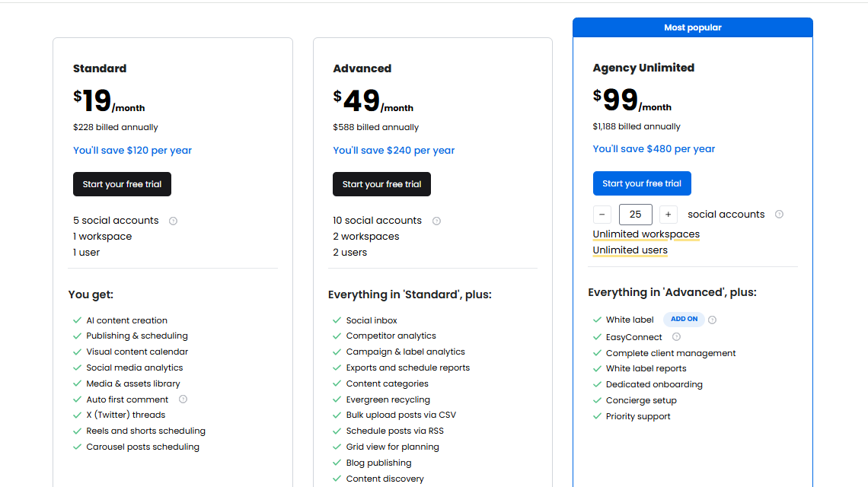Click the Social inbox checkmark icon
Screen dimensions: 868x487
tap(337, 320)
